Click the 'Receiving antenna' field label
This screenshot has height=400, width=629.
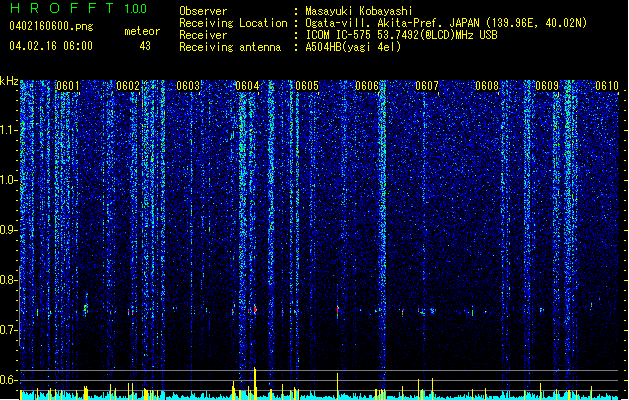(230, 47)
